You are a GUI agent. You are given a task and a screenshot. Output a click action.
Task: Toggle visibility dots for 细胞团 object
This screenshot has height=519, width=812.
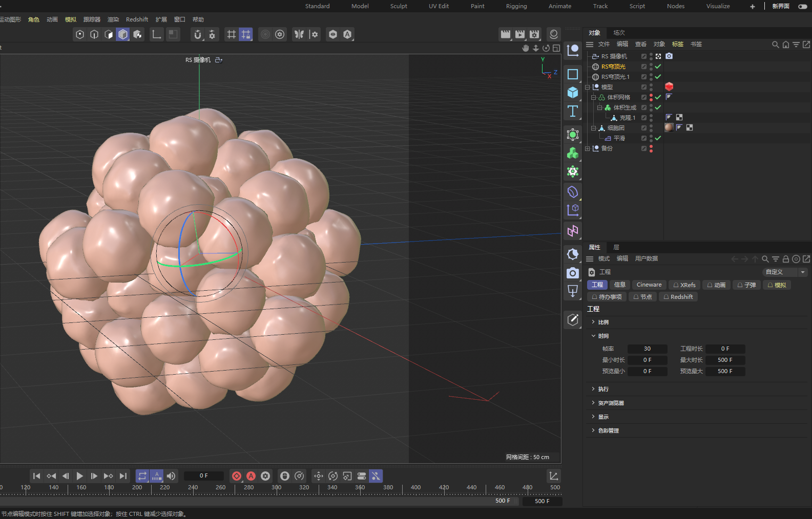(651, 128)
